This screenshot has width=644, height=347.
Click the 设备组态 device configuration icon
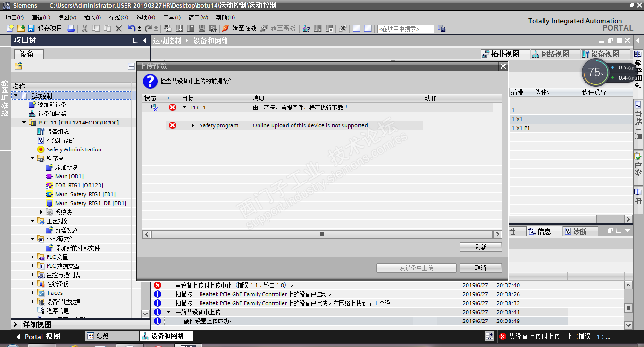click(41, 132)
